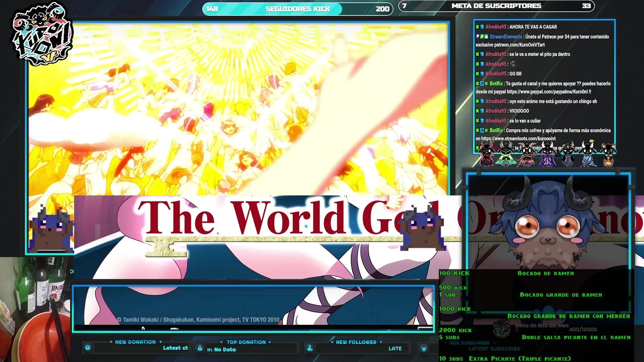Screen dimensions: 644x362
Task: Click the verified badge beside BotRix's PayPal message
Action: tap(487, 83)
